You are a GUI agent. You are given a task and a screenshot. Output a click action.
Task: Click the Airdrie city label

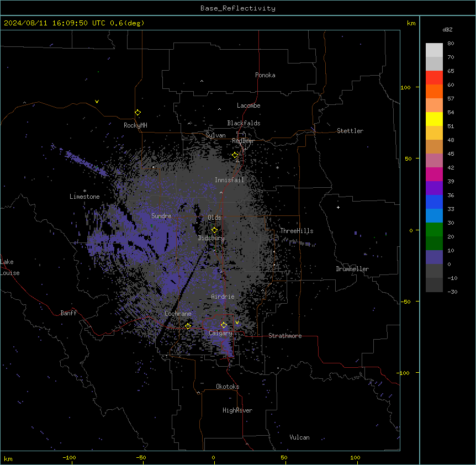click(x=223, y=297)
